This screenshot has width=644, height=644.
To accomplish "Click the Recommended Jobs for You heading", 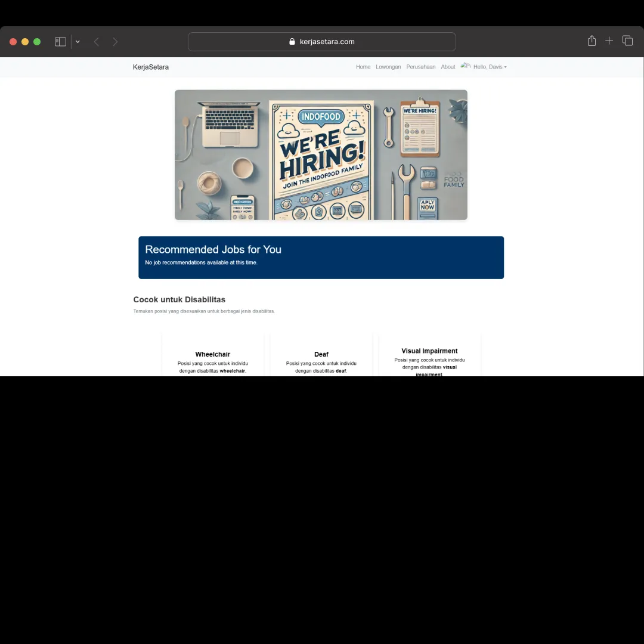I will [x=213, y=249].
